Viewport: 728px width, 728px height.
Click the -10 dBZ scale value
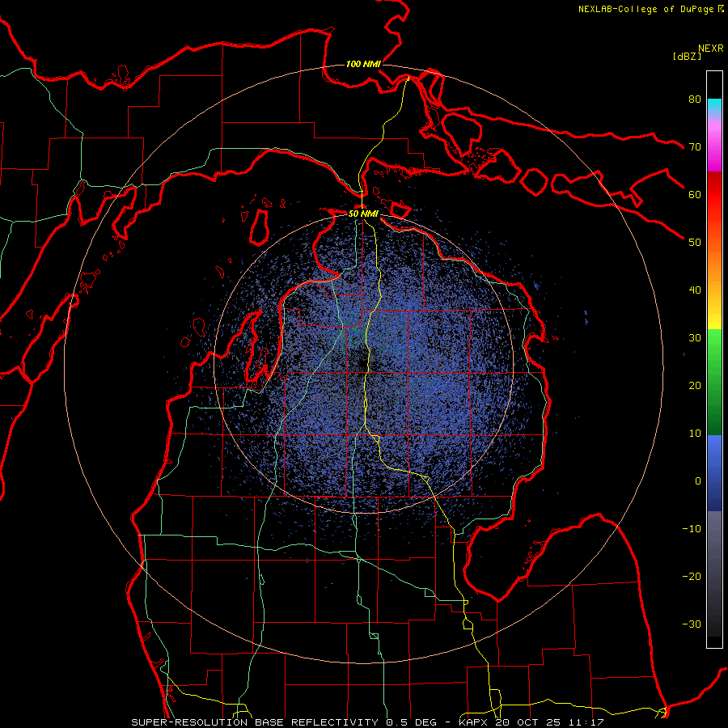click(x=692, y=529)
